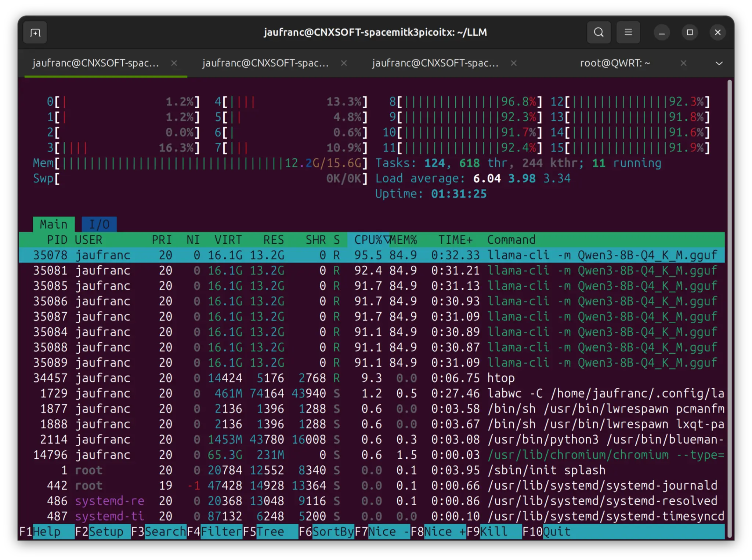752x560 pixels.
Task: Select the process row with PID 35078
Action: pos(372,255)
